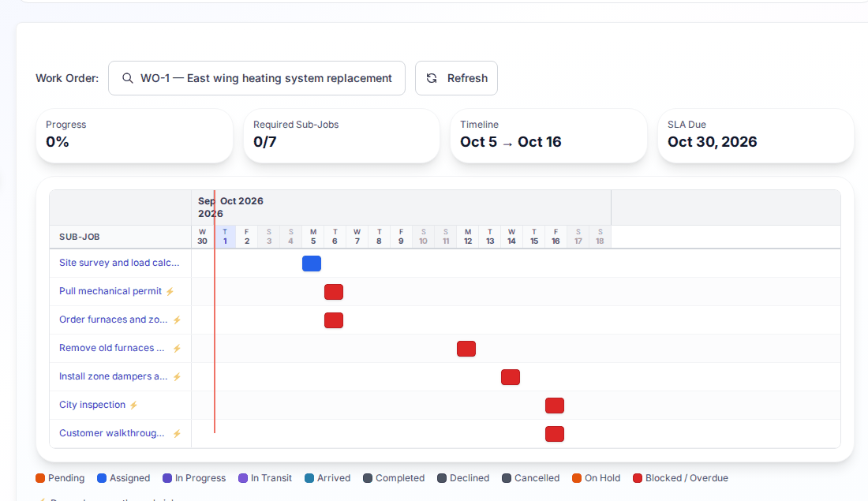868x501 pixels.
Task: Click the SLA Due Oct 30, 2026 card
Action: (x=756, y=136)
